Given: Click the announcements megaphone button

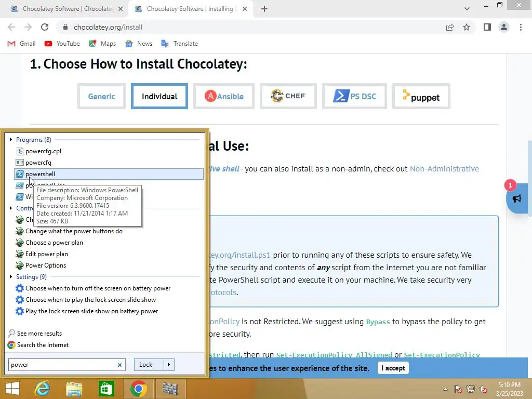Looking at the screenshot, I should [x=517, y=198].
